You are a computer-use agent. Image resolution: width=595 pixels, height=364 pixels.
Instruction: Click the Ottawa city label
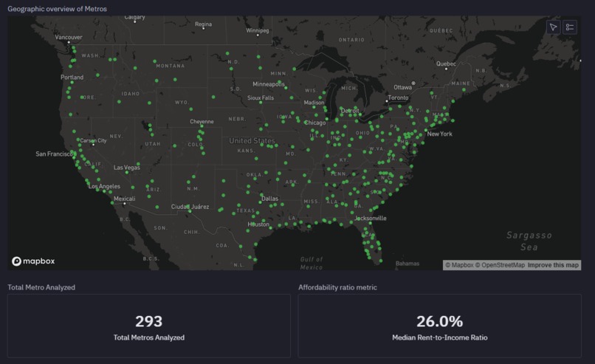[x=402, y=87]
